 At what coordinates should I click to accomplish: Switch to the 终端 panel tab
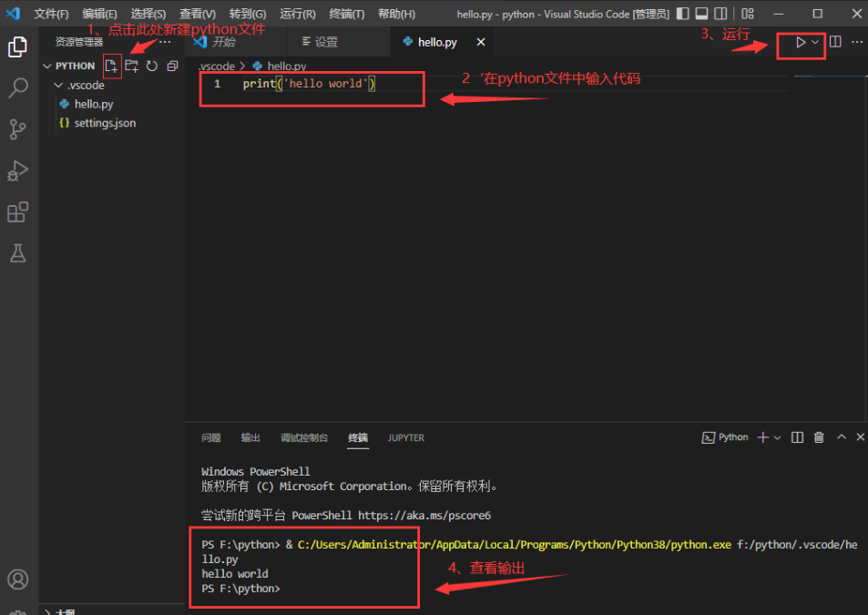(x=358, y=437)
